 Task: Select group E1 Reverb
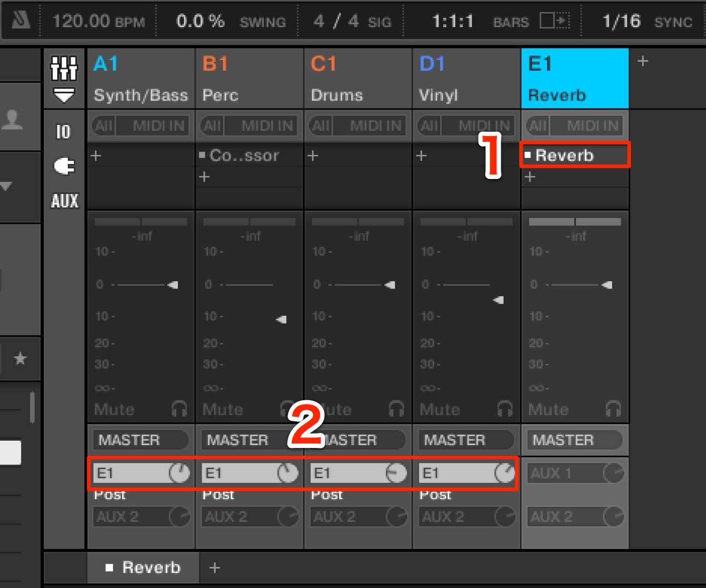coord(575,78)
